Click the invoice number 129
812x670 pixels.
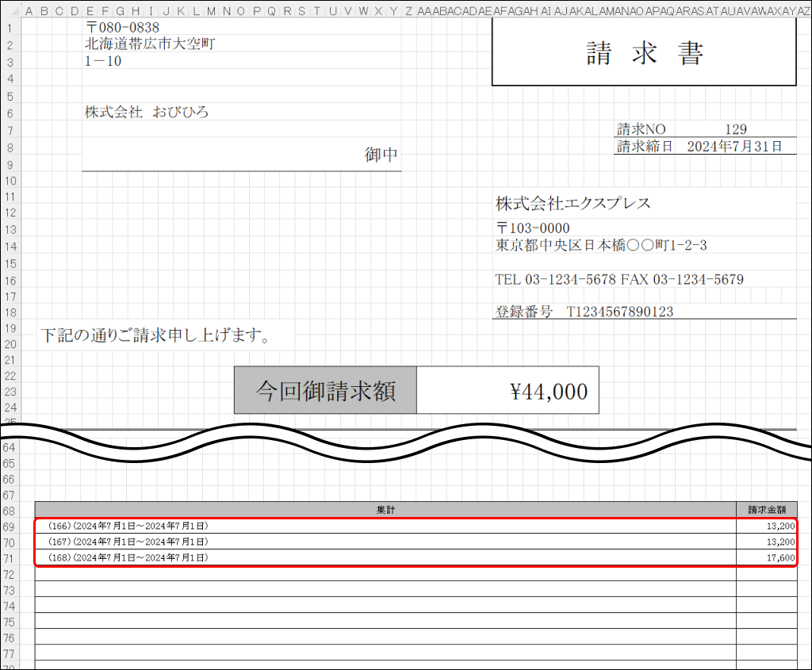coord(736,129)
